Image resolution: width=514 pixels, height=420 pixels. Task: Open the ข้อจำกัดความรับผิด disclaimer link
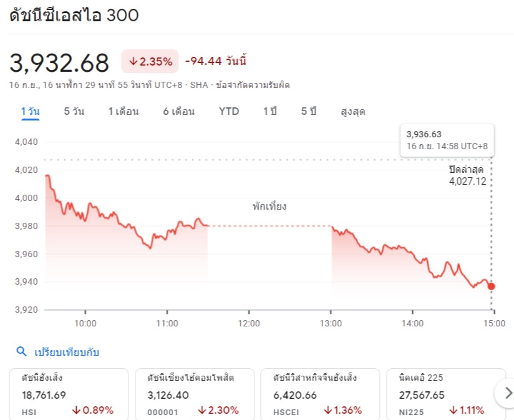coord(253,85)
